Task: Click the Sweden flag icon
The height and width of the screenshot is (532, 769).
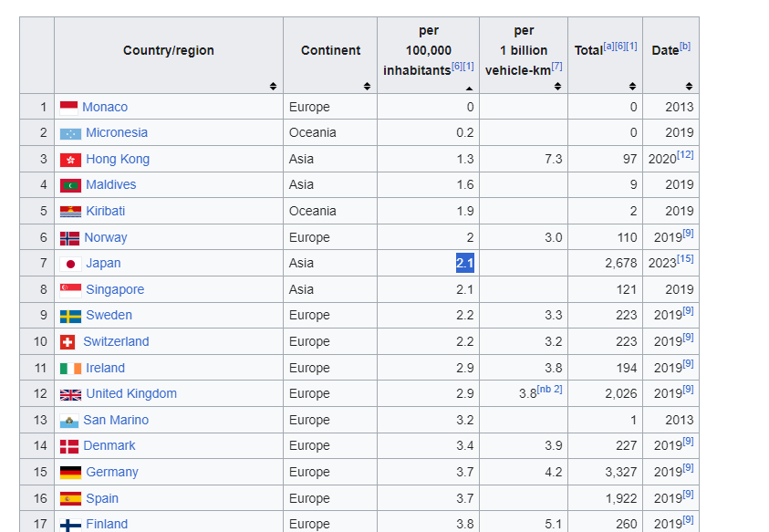Action: pos(70,316)
